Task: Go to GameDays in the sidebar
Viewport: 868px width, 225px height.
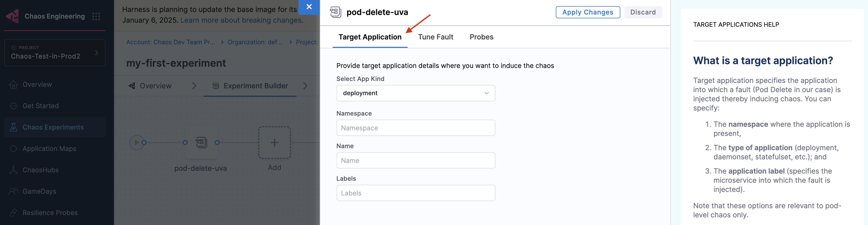Action: [x=55, y=191]
